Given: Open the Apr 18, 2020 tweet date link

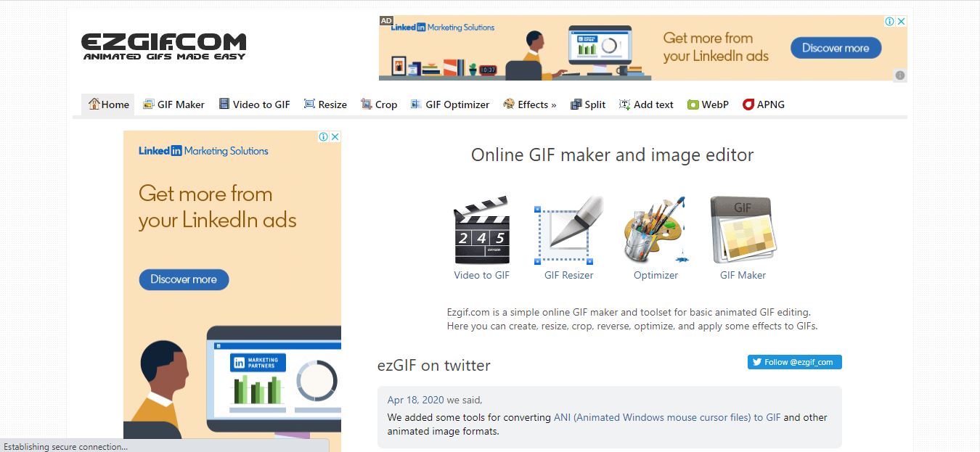Looking at the screenshot, I should pyautogui.click(x=415, y=400).
